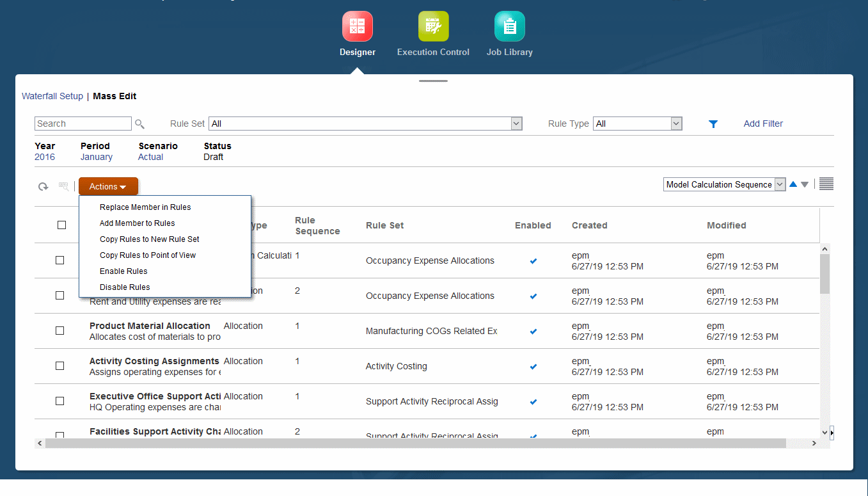Choose Copy Rules to Point of View
Viewport: 868px width, 496px height.
(x=148, y=255)
